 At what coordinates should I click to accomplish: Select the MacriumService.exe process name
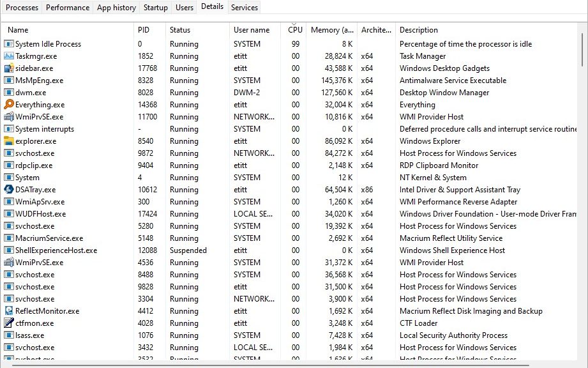point(49,238)
